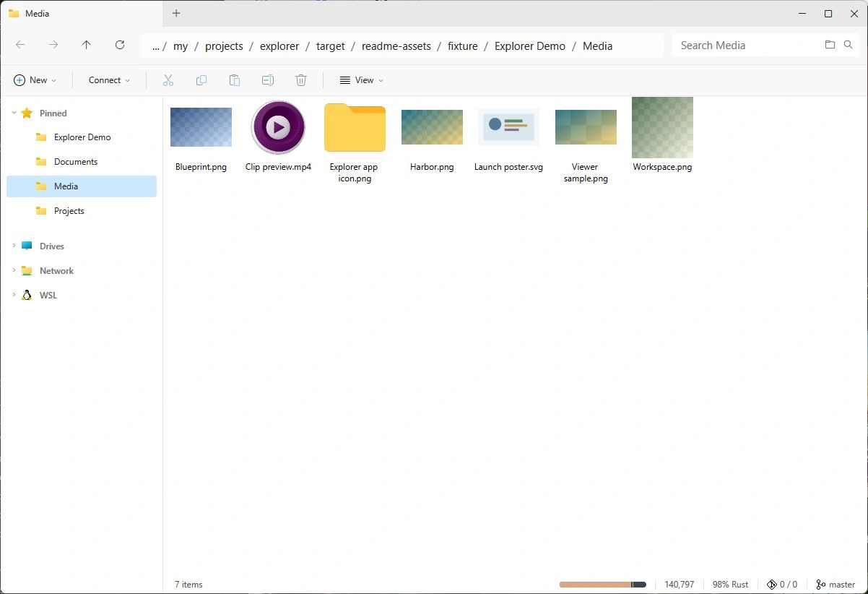Expand the Network tree node
Image resolution: width=868 pixels, height=594 pixels.
click(14, 270)
